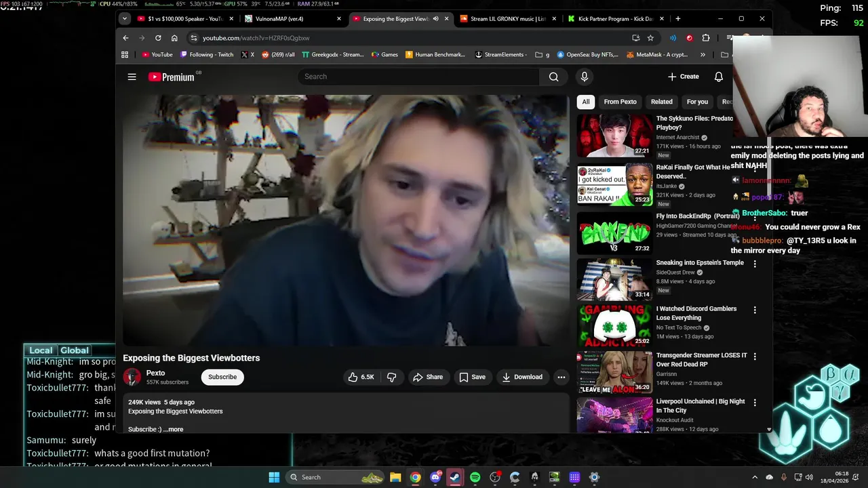Select the All filter chip
The height and width of the screenshot is (488, 868).
pyautogui.click(x=586, y=102)
